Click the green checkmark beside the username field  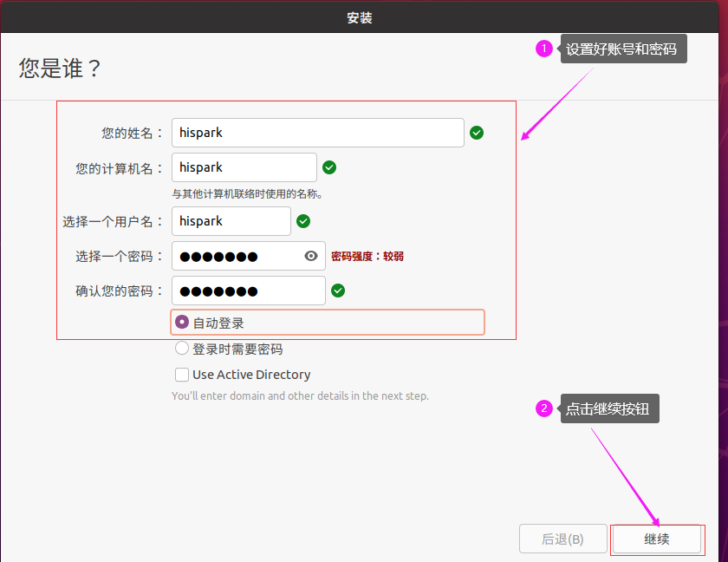click(x=303, y=221)
